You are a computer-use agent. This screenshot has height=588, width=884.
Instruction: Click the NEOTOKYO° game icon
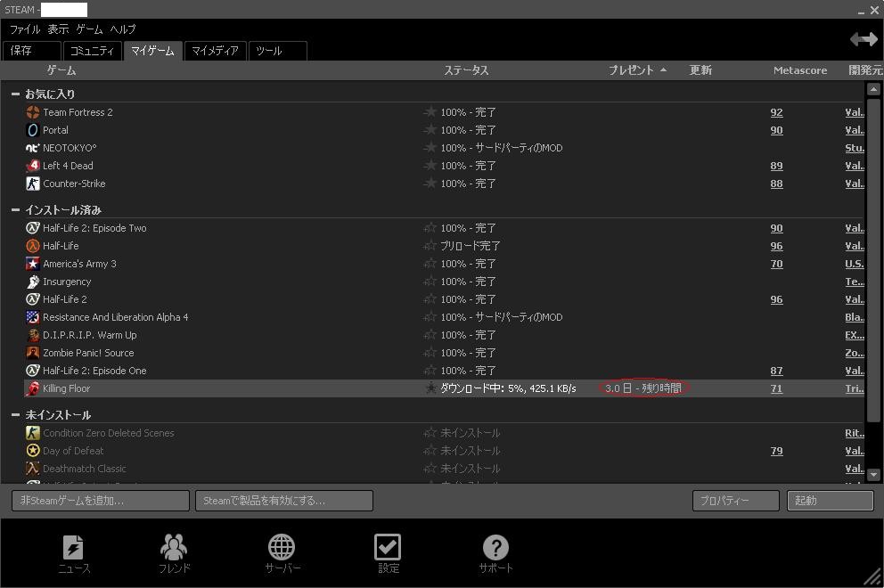click(33, 148)
